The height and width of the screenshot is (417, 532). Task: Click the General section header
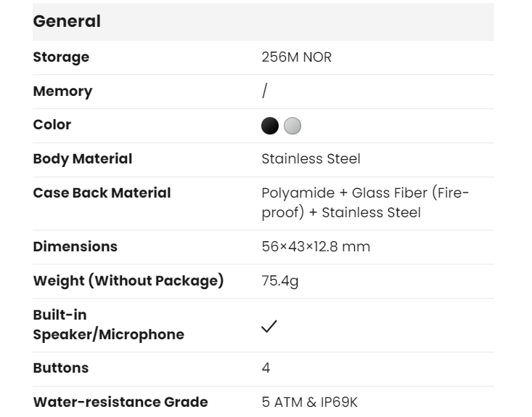coord(67,22)
